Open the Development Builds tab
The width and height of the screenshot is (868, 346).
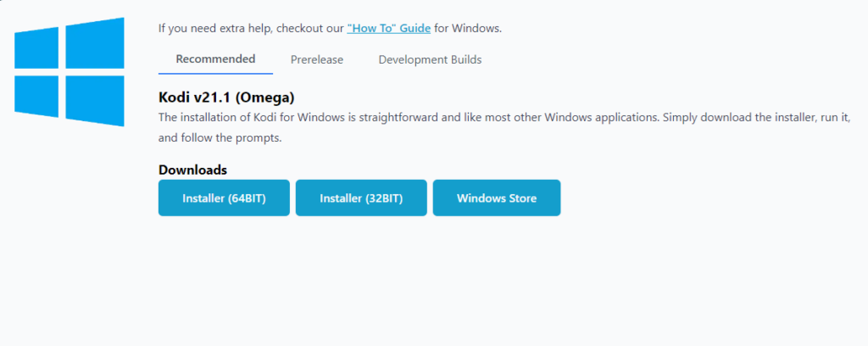(430, 59)
